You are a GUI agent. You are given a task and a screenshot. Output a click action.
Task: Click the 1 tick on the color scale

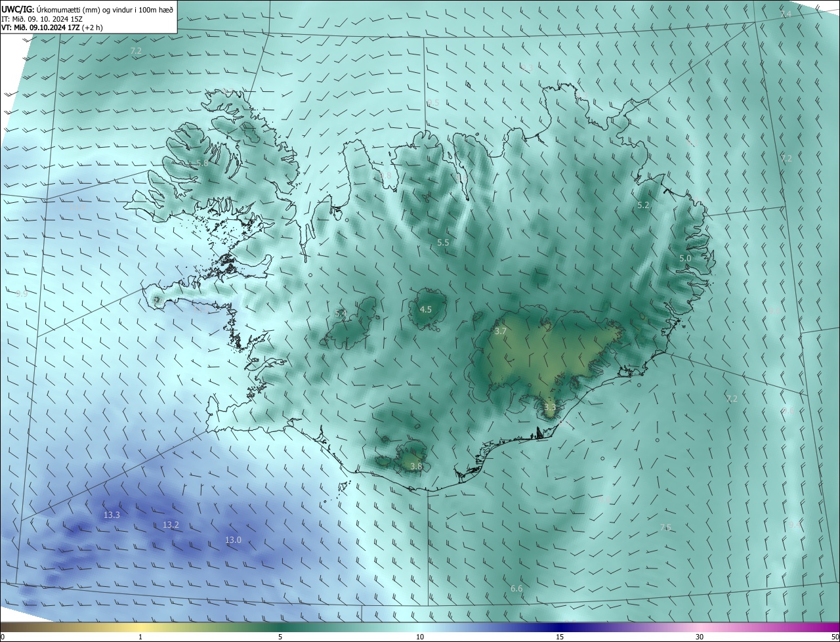tap(140, 637)
